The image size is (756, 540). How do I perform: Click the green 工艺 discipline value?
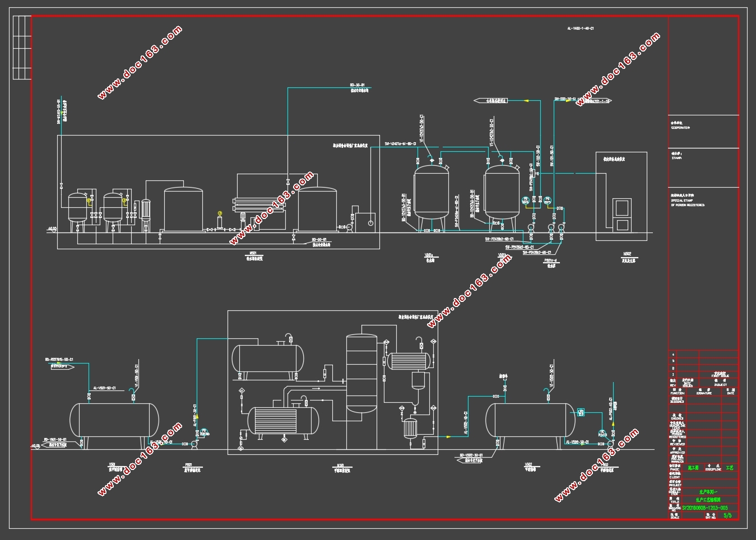(x=729, y=467)
